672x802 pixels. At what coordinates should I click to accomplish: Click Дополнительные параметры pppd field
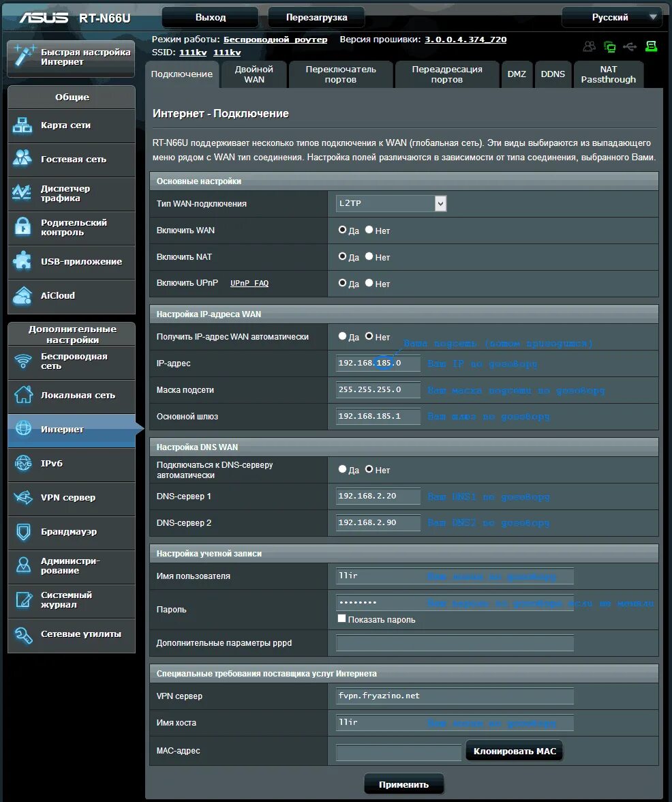pyautogui.click(x=455, y=643)
